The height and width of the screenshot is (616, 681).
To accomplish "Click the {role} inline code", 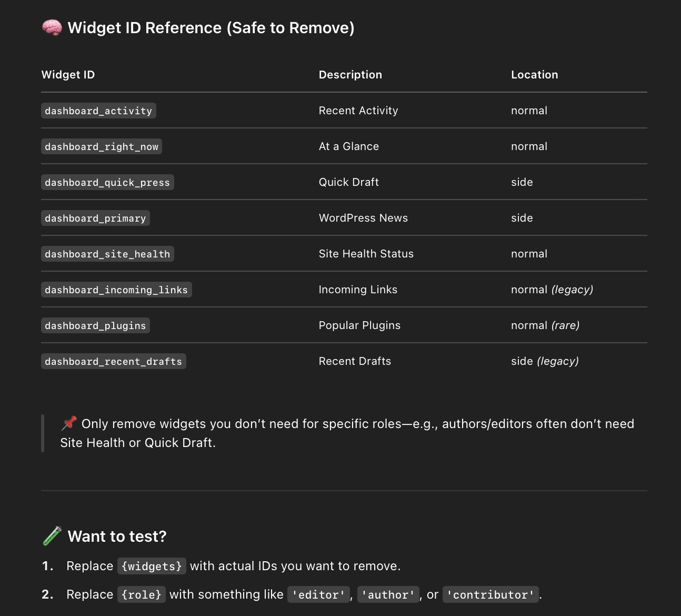I will [142, 594].
